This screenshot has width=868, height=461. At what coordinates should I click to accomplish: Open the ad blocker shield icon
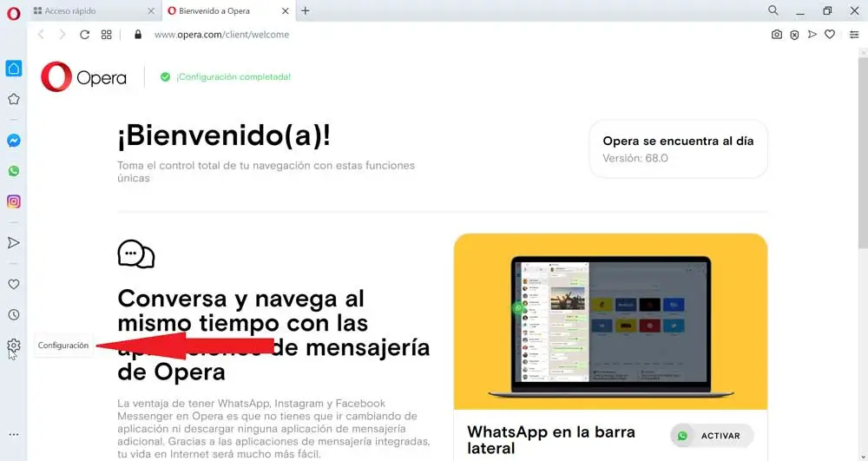794,35
